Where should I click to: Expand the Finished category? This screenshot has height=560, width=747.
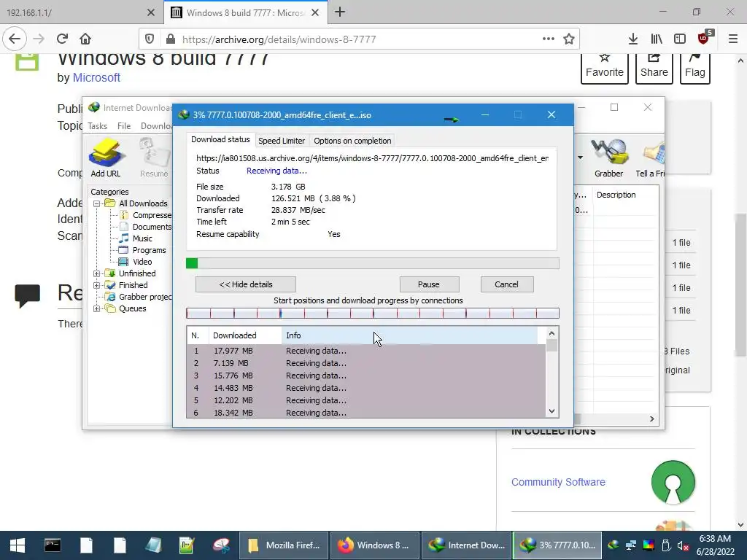click(x=97, y=285)
